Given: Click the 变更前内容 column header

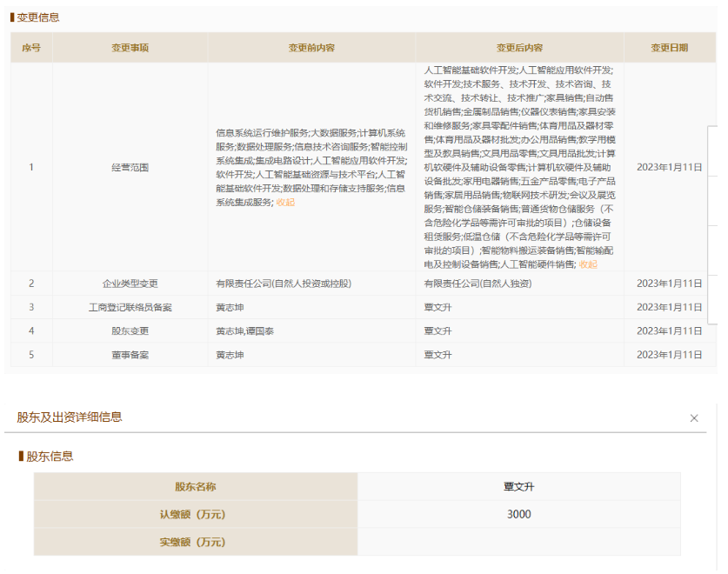Looking at the screenshot, I should click(311, 48).
